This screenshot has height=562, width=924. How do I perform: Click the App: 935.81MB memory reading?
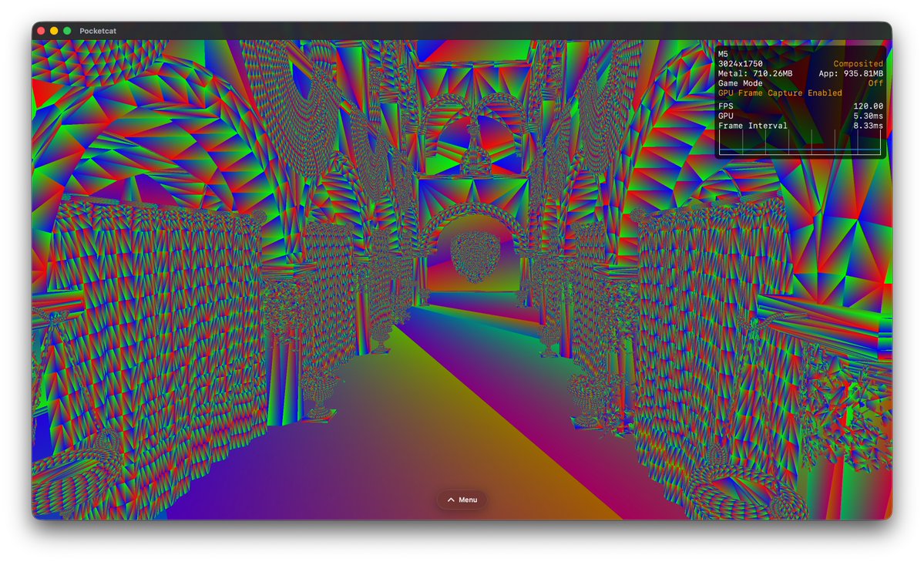point(851,74)
